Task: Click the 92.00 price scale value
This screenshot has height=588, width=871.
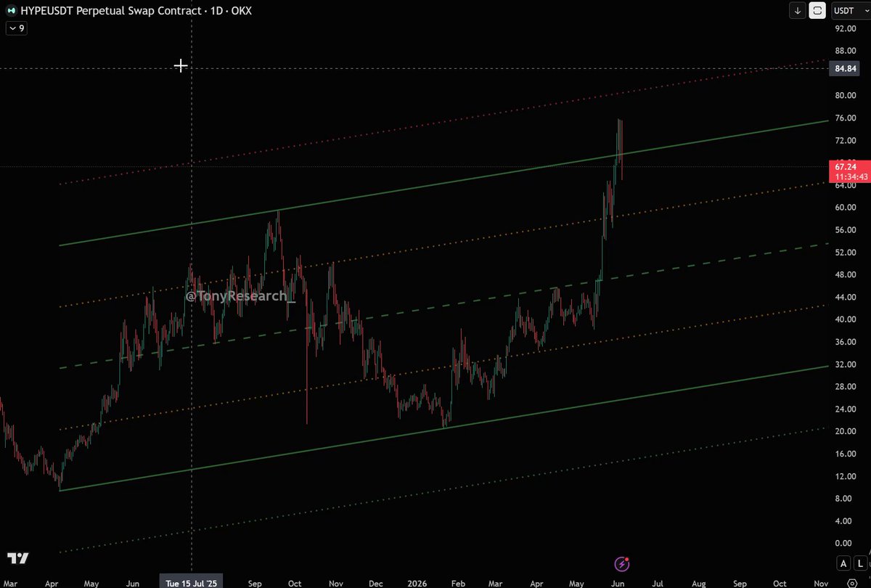Action: [846, 28]
